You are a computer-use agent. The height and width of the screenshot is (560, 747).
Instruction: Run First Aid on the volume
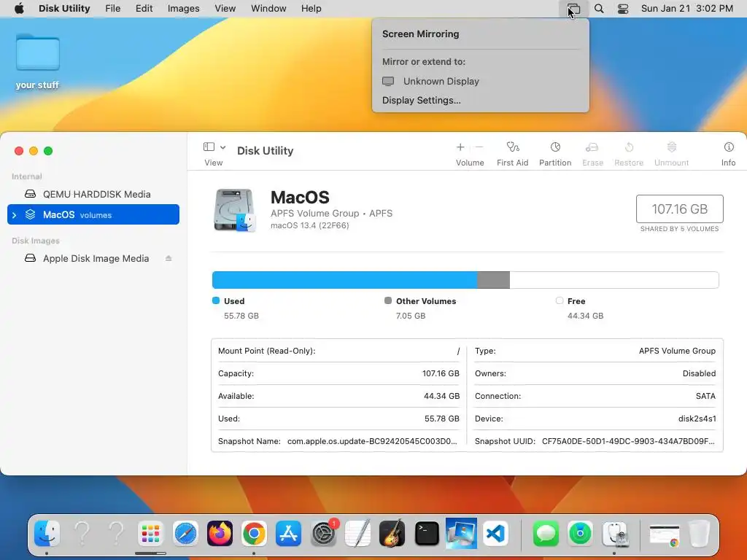[x=512, y=153]
